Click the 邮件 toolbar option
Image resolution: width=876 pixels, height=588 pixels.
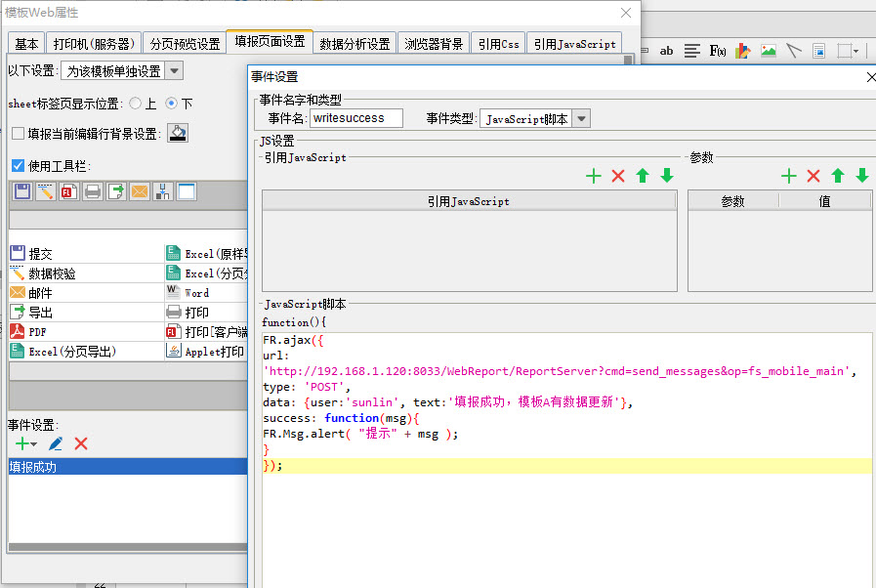86,293
